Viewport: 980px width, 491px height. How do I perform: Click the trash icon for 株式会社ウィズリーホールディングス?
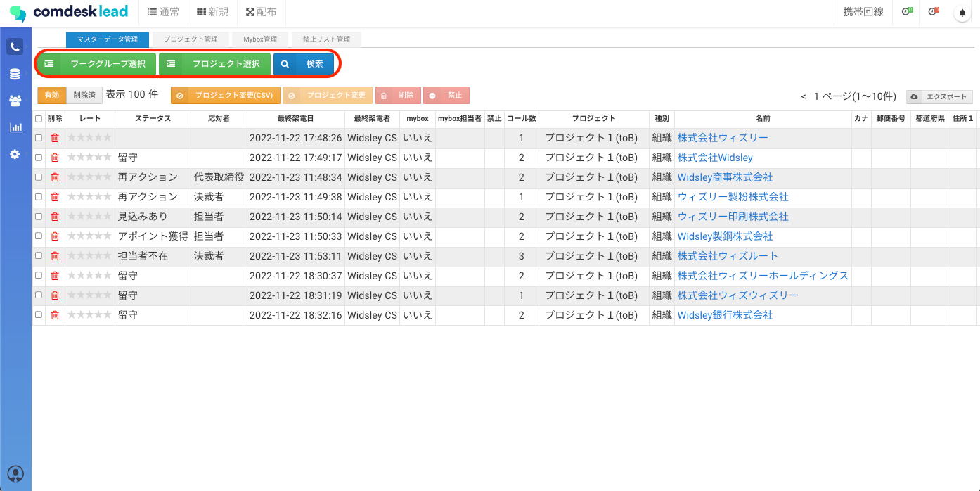[55, 276]
